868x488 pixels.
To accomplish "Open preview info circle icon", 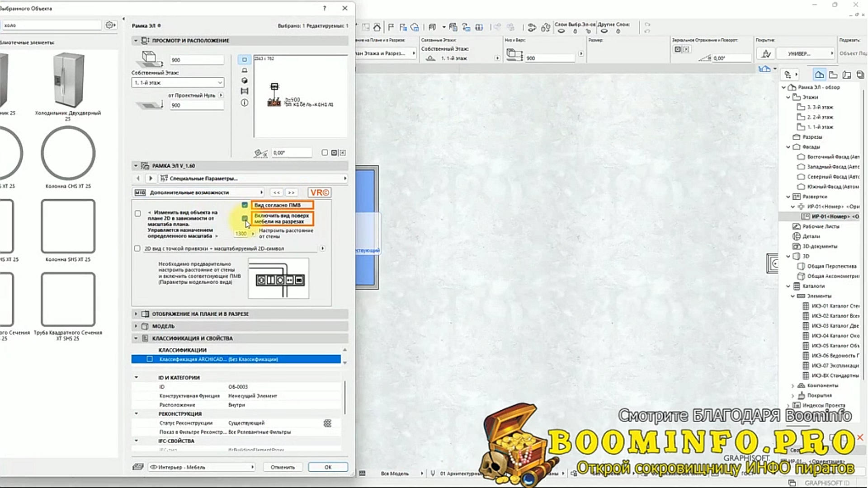I will tap(245, 103).
